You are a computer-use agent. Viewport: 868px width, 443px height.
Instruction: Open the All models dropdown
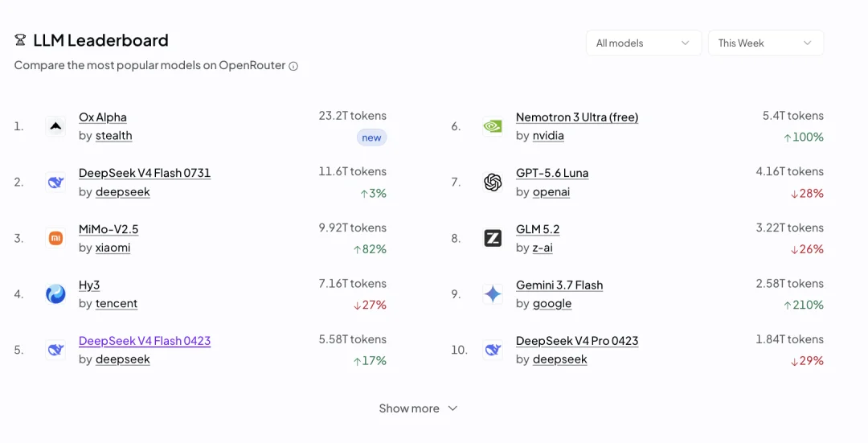643,43
